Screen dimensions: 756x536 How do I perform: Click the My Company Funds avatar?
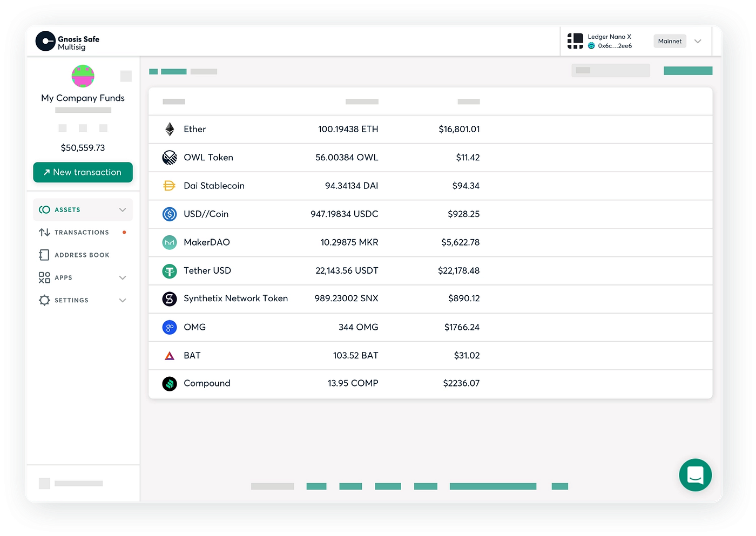(x=83, y=76)
